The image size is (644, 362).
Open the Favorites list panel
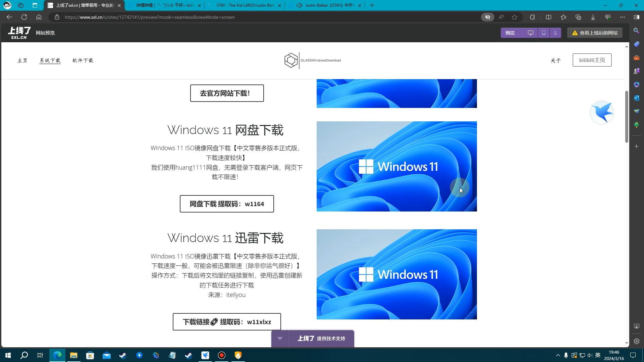(563, 17)
